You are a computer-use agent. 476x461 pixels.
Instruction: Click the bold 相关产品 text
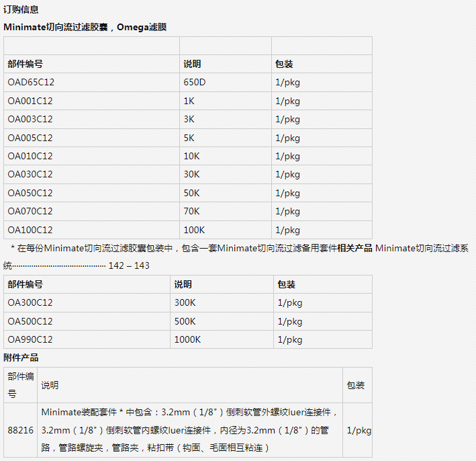(354, 248)
